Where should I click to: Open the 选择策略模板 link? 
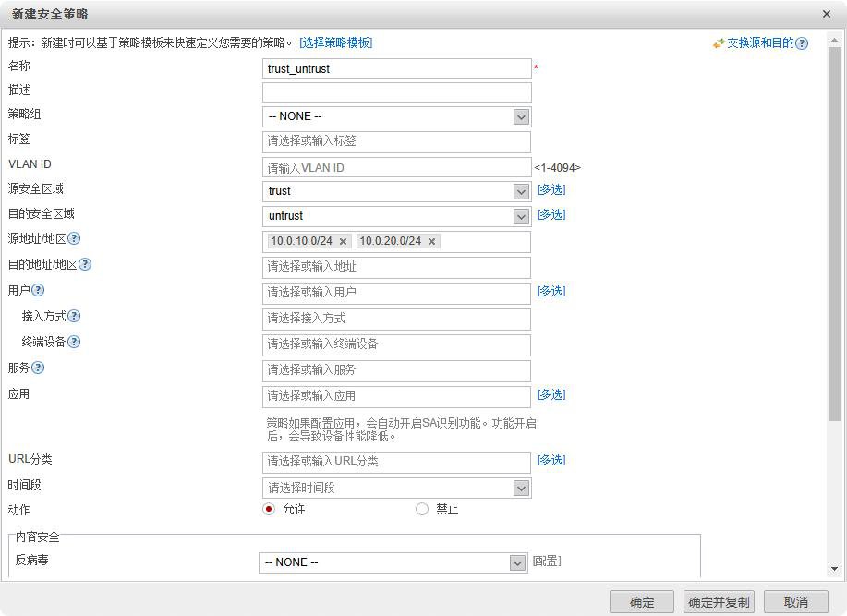(x=336, y=42)
